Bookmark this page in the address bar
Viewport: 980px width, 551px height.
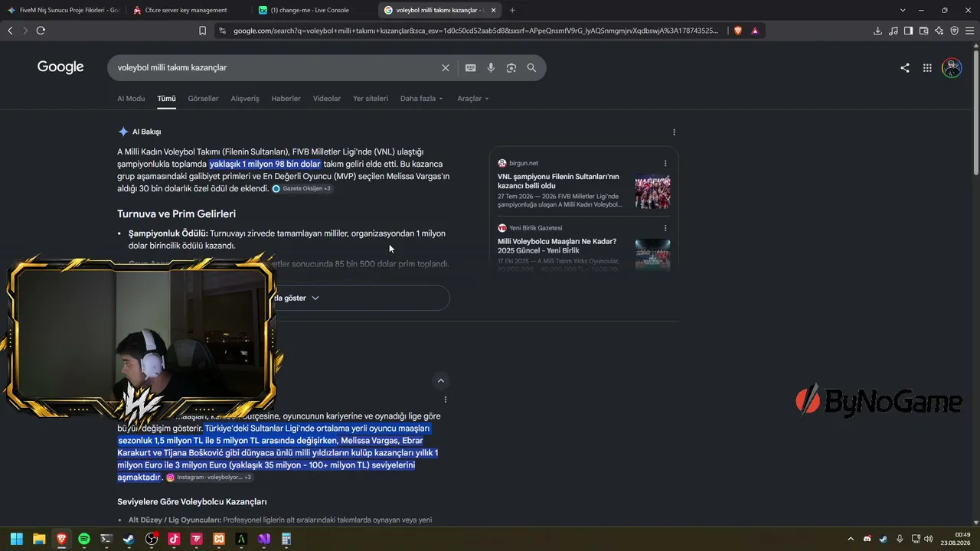(202, 31)
